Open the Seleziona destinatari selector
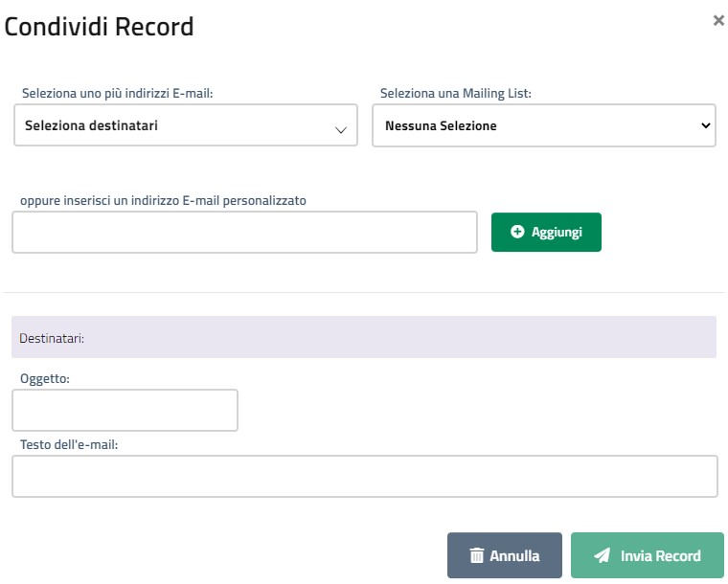The image size is (728, 584). pos(186,125)
